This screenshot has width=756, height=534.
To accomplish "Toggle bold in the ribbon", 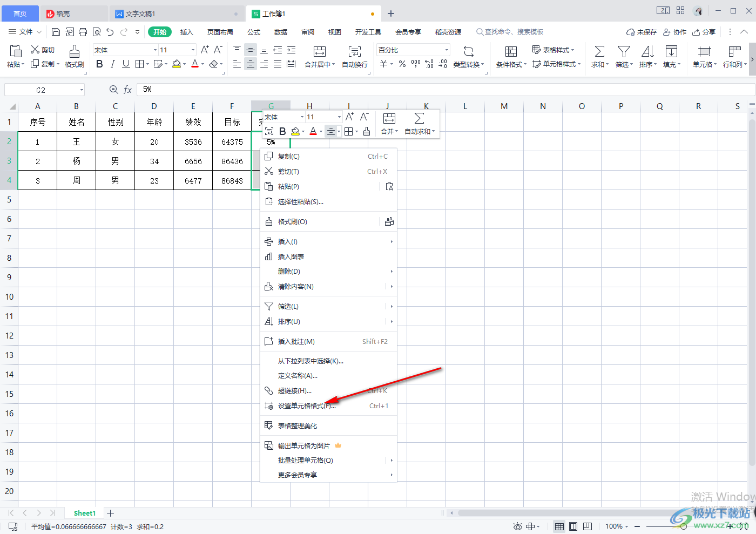I will coord(99,64).
